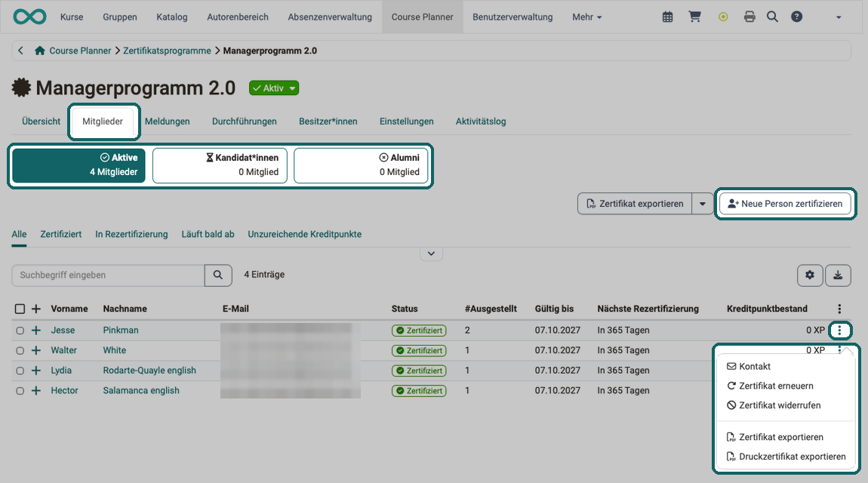Open the shopping cart icon
Image resolution: width=868 pixels, height=483 pixels.
coord(694,17)
